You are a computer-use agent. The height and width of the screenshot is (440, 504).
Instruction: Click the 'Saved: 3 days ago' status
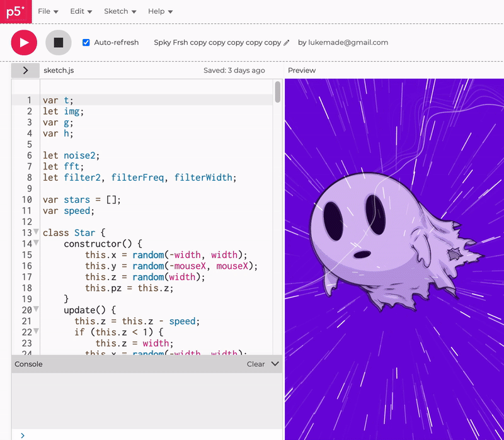pos(234,71)
